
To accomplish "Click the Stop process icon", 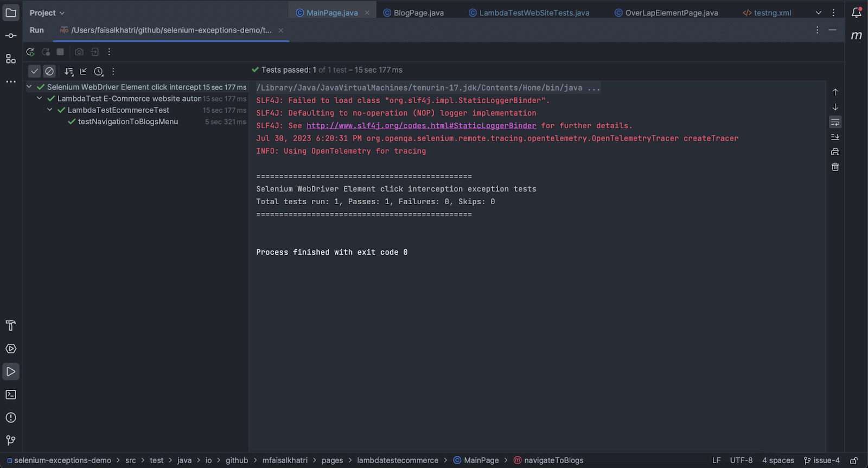I will [x=60, y=52].
